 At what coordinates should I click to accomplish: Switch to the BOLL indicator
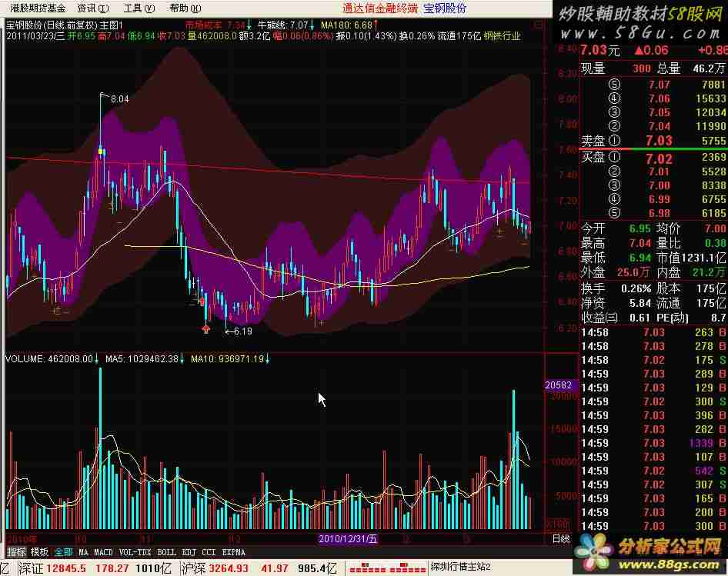coord(166,552)
